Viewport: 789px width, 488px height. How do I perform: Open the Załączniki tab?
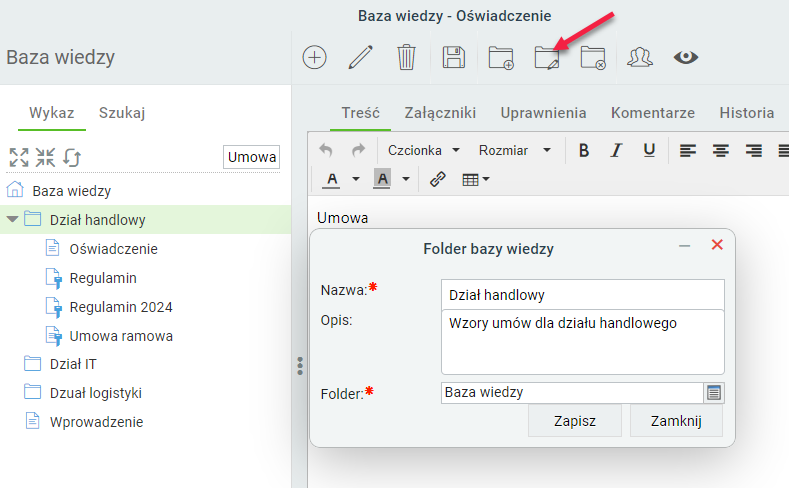tap(440, 113)
